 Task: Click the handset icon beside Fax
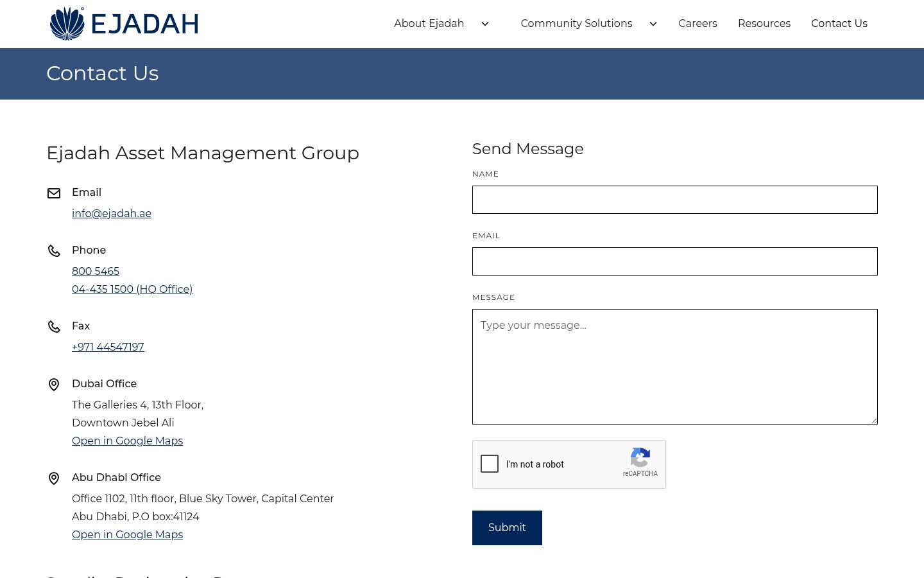tap(54, 326)
